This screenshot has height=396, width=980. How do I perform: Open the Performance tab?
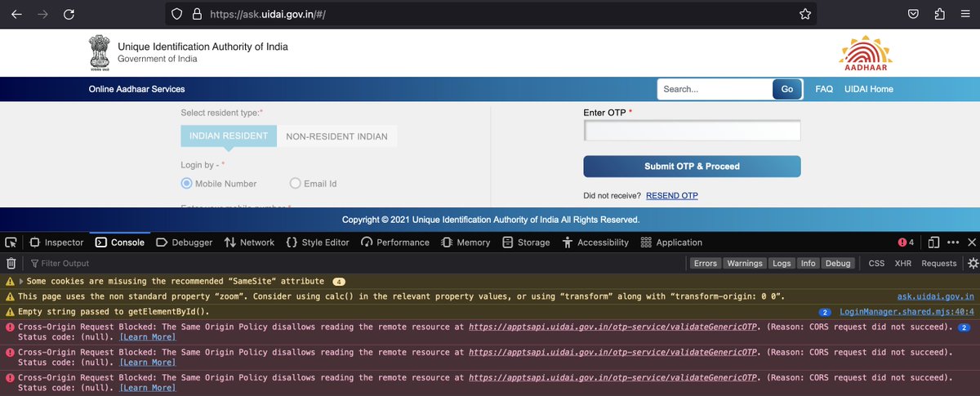pos(395,242)
